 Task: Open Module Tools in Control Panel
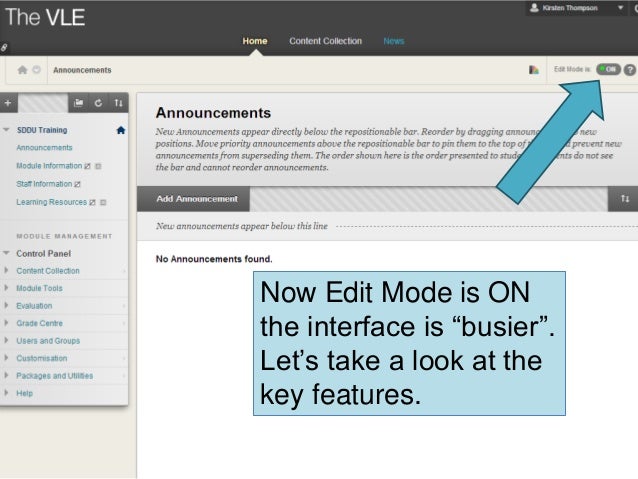pyautogui.click(x=39, y=288)
